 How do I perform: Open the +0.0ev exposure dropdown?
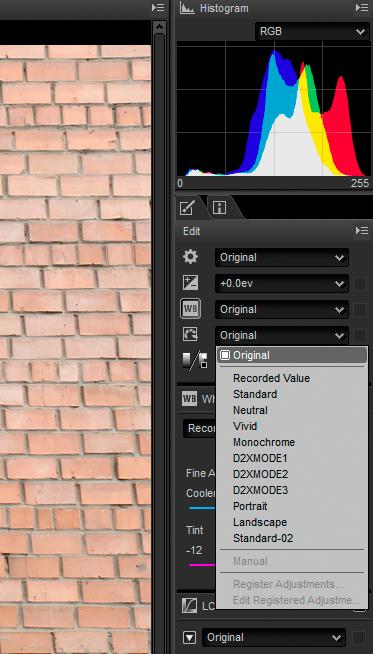click(282, 283)
